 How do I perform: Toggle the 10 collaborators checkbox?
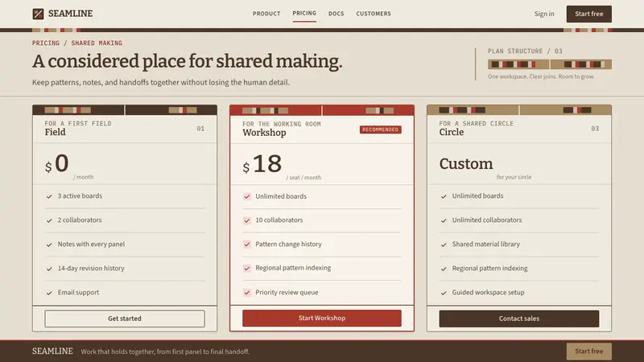point(247,220)
